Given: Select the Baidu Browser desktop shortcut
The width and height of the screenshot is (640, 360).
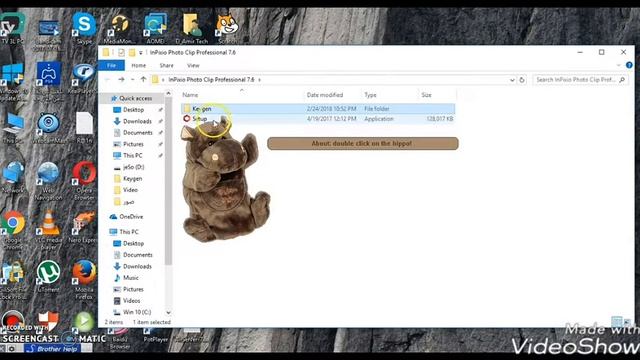Looking at the screenshot, I should click(x=120, y=339).
